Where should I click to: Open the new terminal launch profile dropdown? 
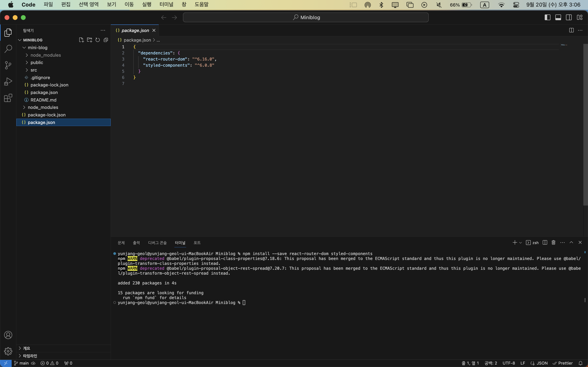point(520,243)
